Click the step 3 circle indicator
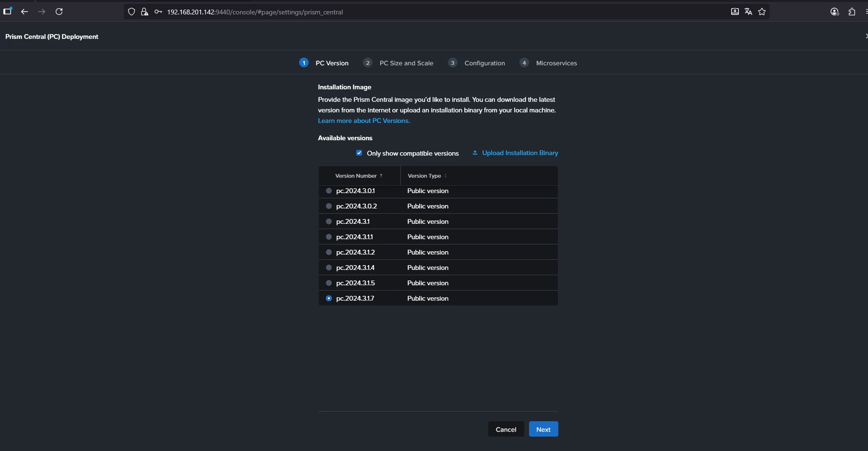The height and width of the screenshot is (451, 868). pyautogui.click(x=453, y=63)
